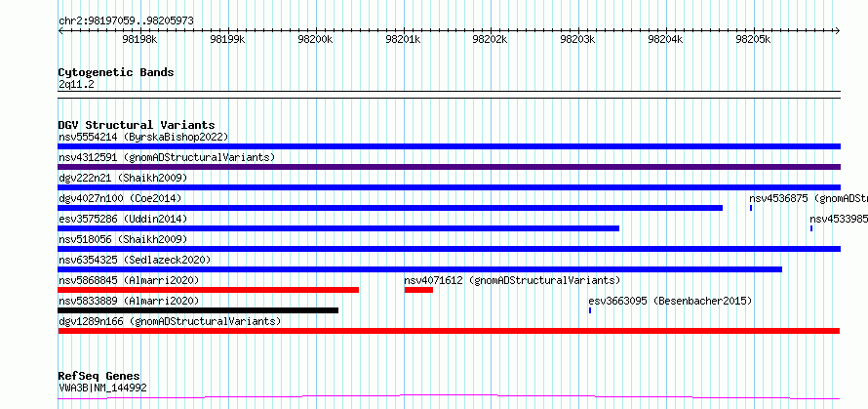Select the tiny blue nsv4536875 marker
868x409 pixels.
coord(751,208)
